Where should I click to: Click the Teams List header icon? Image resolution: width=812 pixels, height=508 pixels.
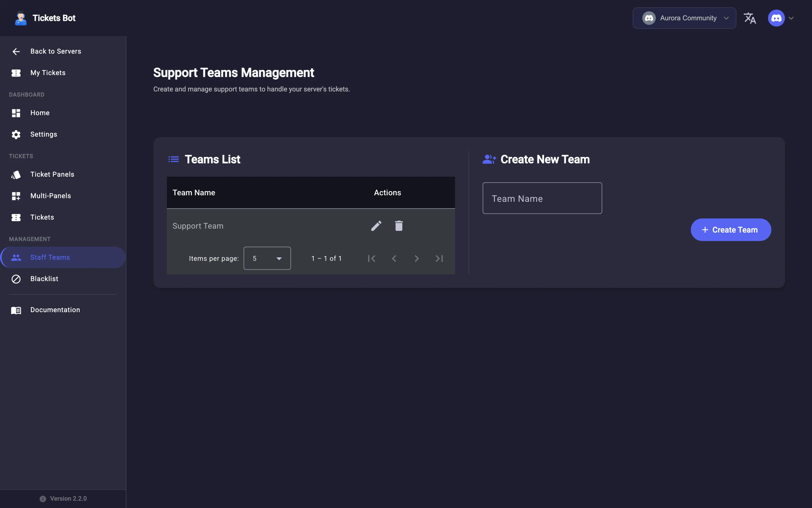173,159
